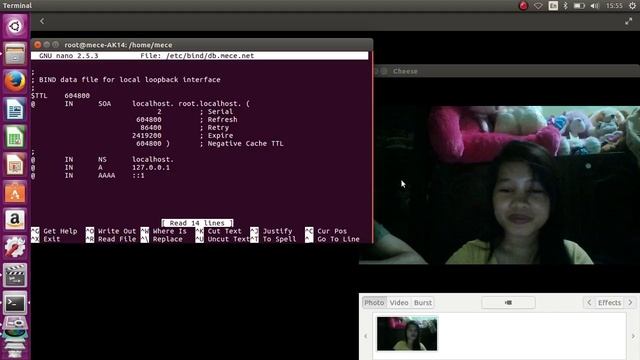This screenshot has height=360, width=640.
Task: Launch Firefox from the launcher
Action: pos(15,81)
